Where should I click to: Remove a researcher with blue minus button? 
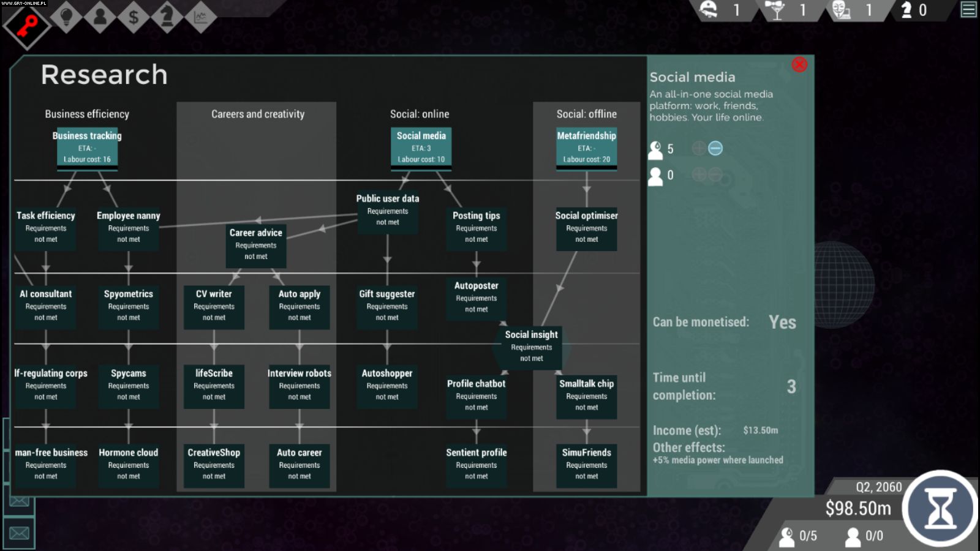715,148
